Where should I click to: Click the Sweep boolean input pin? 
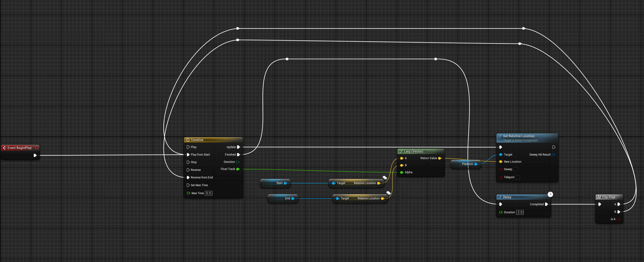tap(501, 169)
